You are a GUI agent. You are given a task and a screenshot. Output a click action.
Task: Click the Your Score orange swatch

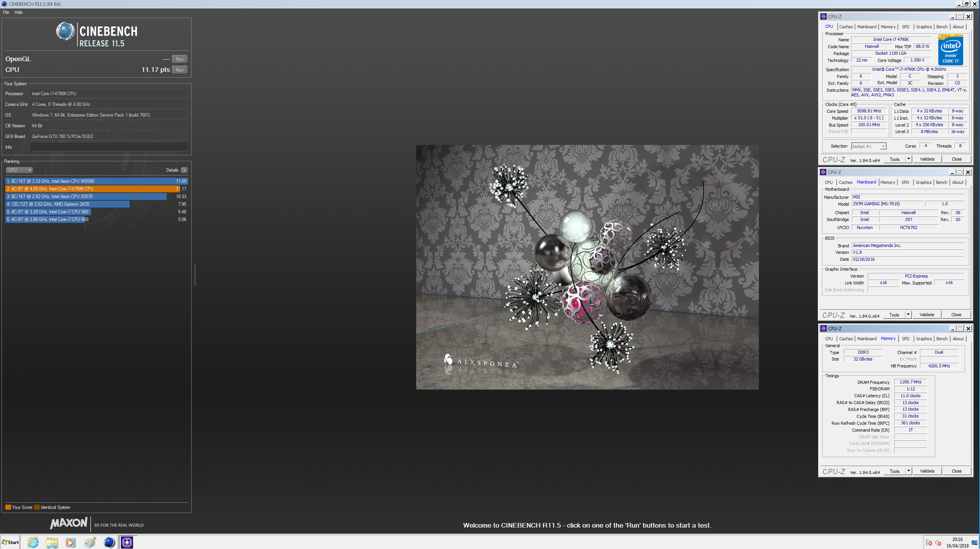coord(8,507)
